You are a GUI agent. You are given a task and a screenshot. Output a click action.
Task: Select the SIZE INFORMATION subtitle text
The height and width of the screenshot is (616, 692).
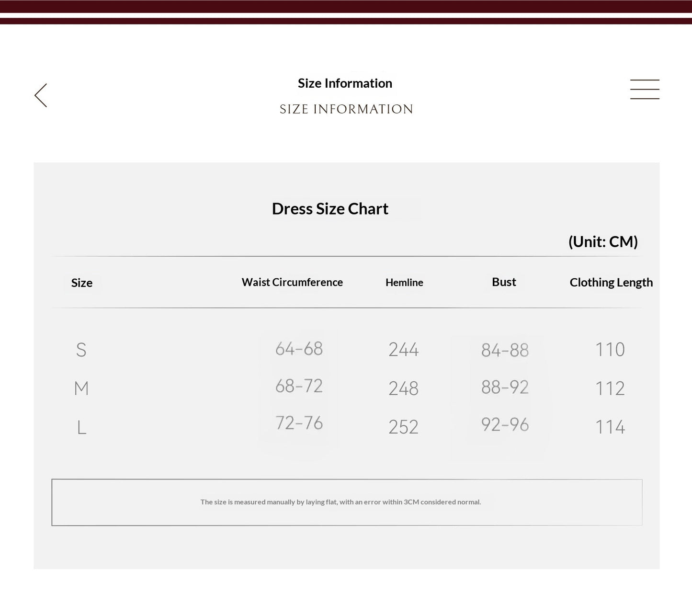(346, 109)
